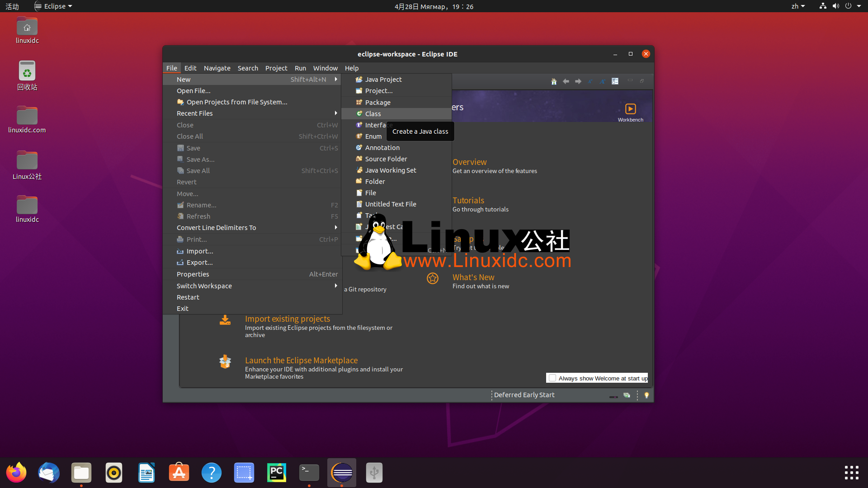The width and height of the screenshot is (868, 488).
Task: Click the Eclipse Marketplace box icon
Action: coord(225,361)
